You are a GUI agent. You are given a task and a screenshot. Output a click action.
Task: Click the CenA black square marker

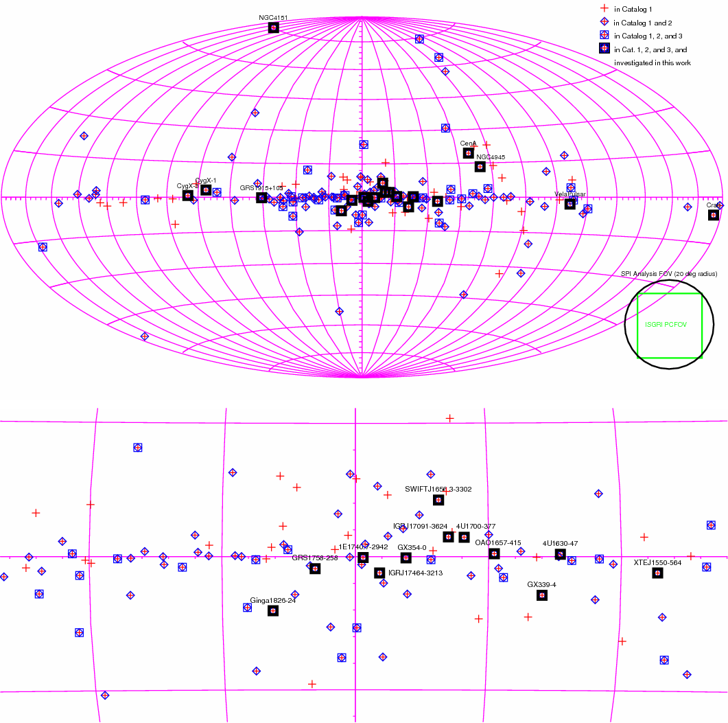[469, 152]
